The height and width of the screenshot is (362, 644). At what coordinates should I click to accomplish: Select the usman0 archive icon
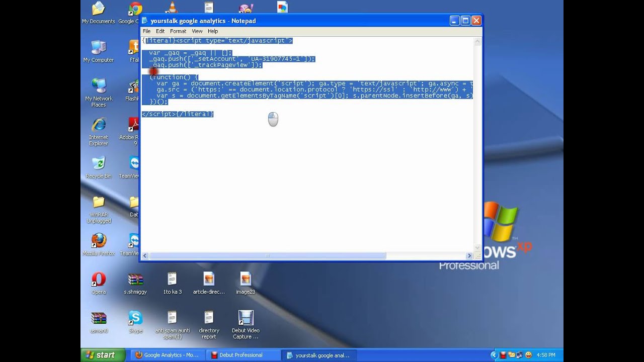tap(99, 322)
